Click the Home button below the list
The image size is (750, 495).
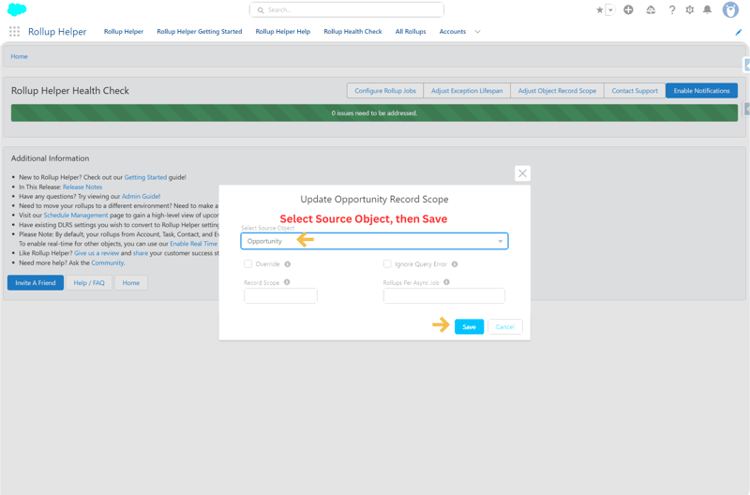coord(131,283)
